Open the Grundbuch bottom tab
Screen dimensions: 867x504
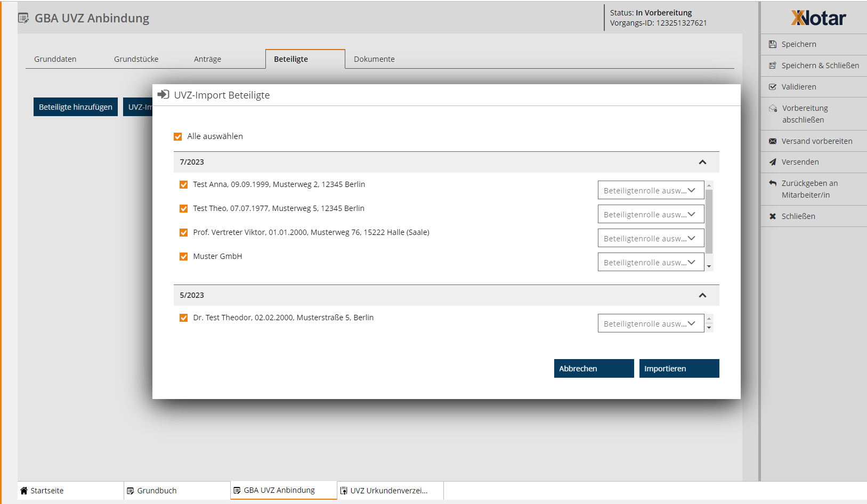(x=177, y=491)
